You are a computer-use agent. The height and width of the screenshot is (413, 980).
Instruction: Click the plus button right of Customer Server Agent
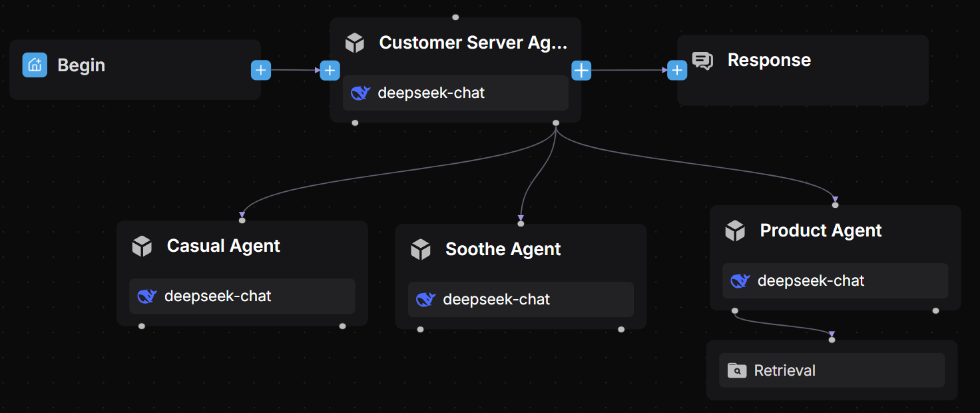[x=581, y=70]
